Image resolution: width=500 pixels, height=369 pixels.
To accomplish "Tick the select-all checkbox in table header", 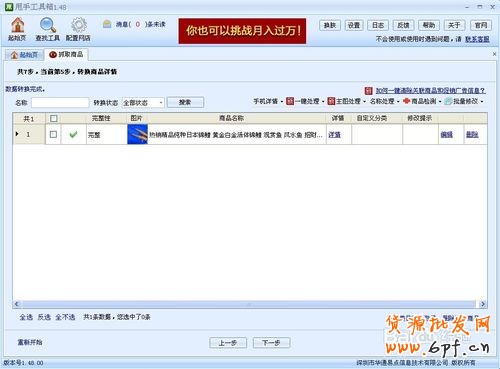I will 53,118.
